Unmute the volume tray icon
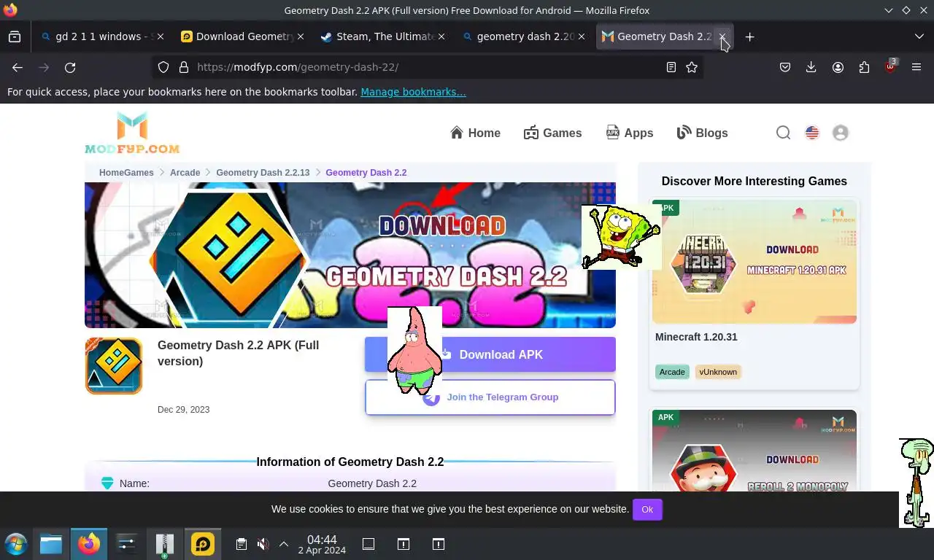The image size is (934, 560). click(263, 544)
